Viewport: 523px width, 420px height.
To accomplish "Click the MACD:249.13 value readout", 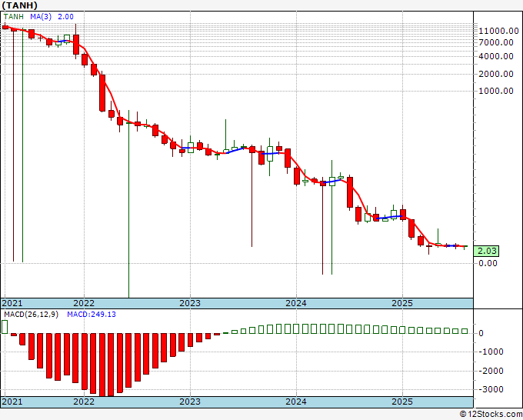I will tap(92, 315).
